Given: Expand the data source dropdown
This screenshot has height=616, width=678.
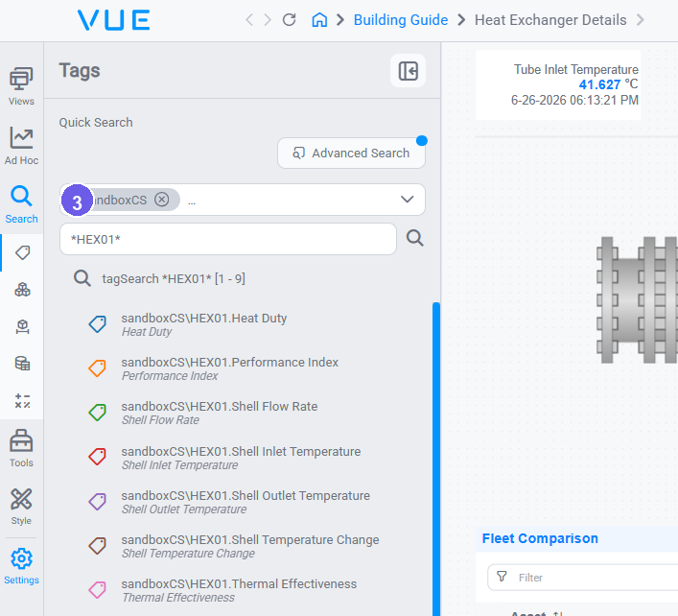Looking at the screenshot, I should [407, 200].
